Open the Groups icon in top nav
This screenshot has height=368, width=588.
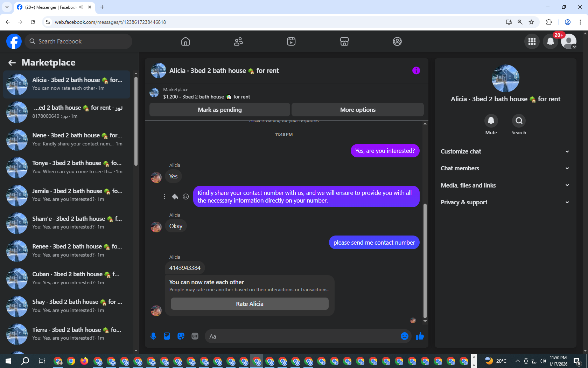[397, 41]
